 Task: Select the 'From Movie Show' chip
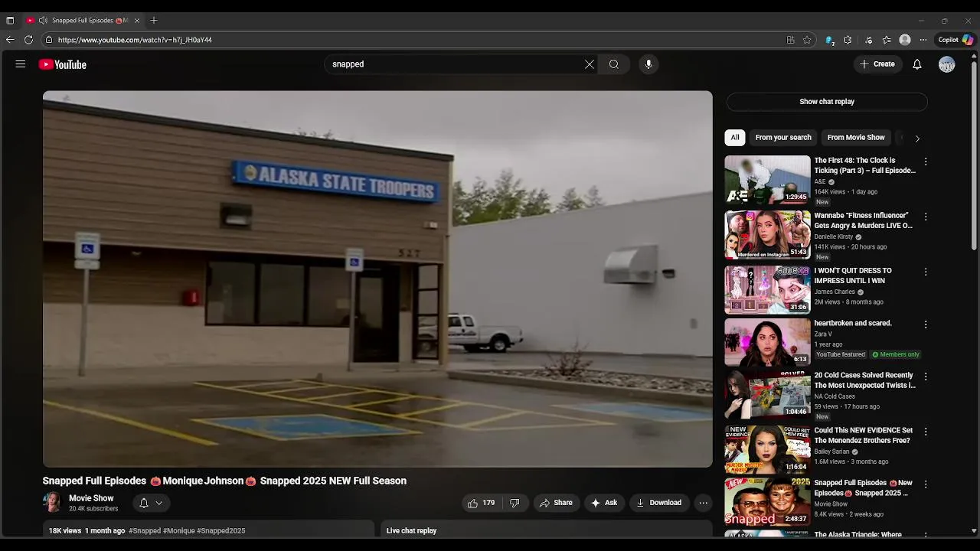click(x=856, y=138)
